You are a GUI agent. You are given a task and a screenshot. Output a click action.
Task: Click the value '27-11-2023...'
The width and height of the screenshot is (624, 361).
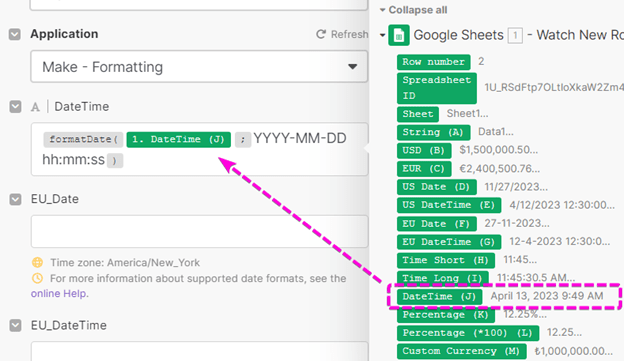pyautogui.click(x=517, y=224)
